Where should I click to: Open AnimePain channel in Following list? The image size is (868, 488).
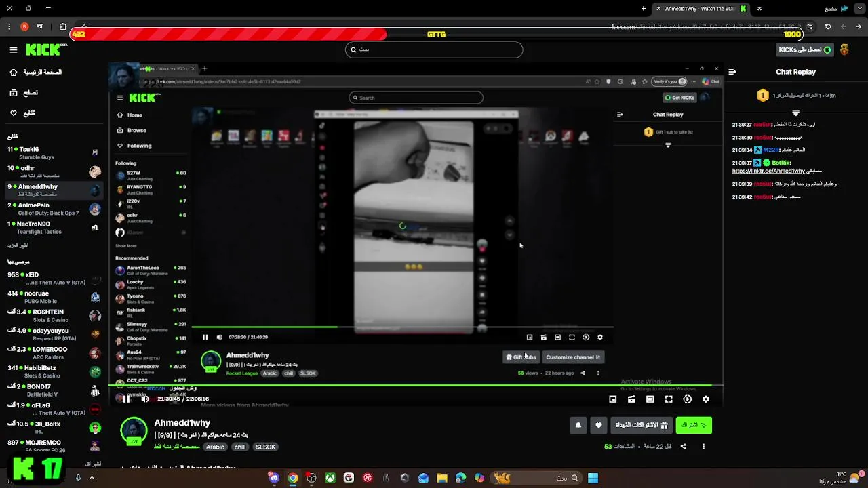pyautogui.click(x=53, y=209)
